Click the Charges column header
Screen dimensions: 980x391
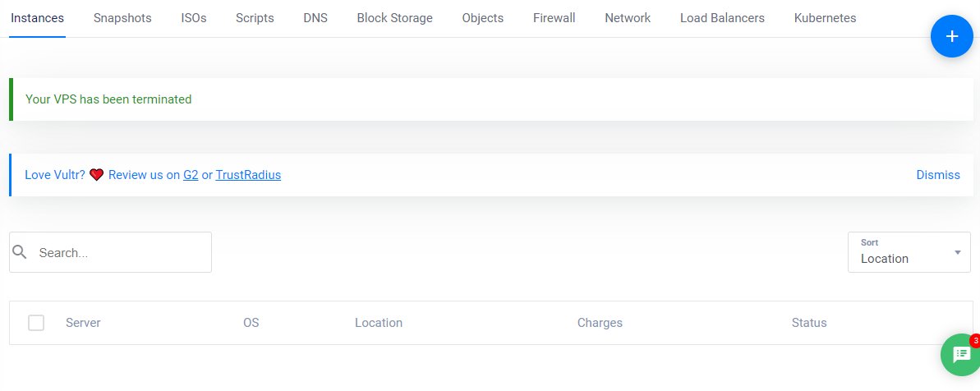(x=600, y=323)
